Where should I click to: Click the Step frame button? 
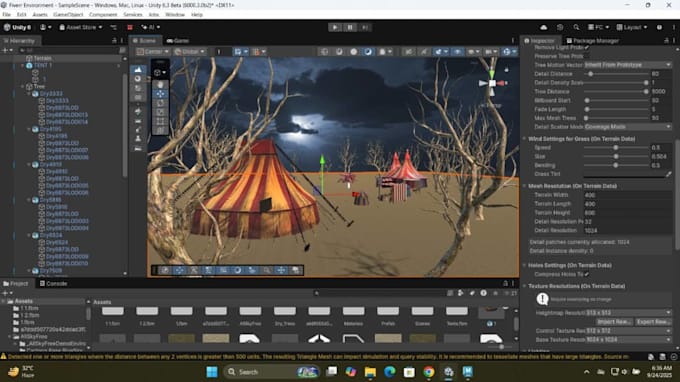click(365, 27)
